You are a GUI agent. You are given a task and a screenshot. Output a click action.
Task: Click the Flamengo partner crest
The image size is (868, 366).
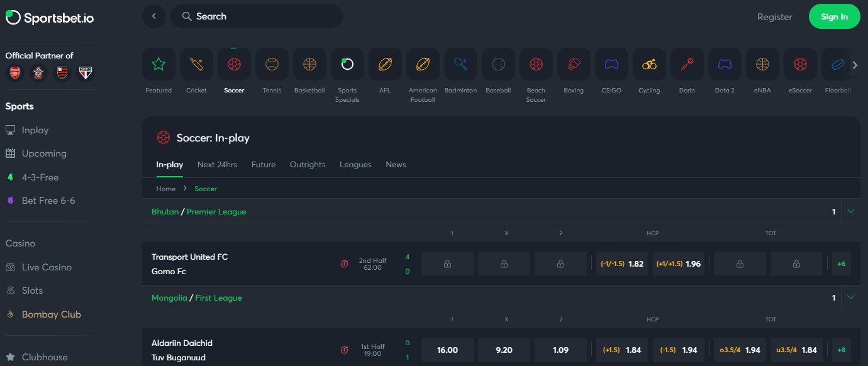coord(62,73)
